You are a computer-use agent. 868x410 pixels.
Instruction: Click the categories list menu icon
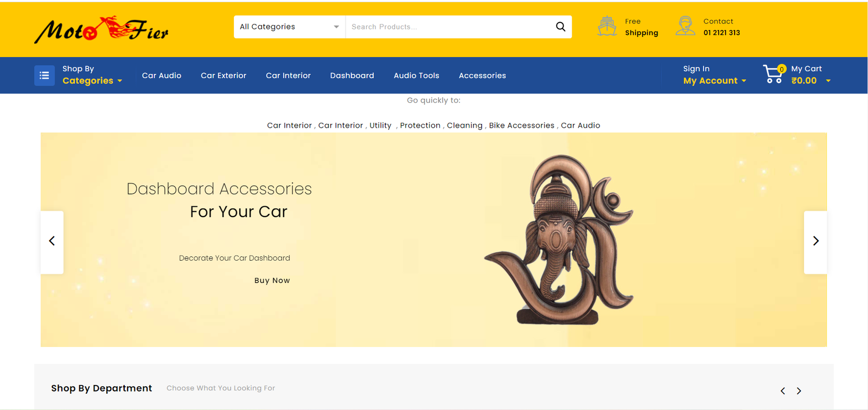[x=44, y=75]
